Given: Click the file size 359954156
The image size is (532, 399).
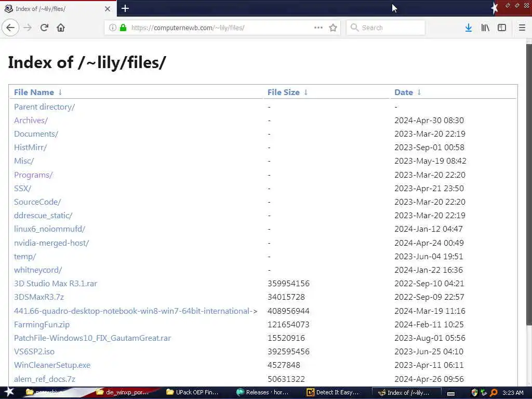Looking at the screenshot, I should click(288, 284).
